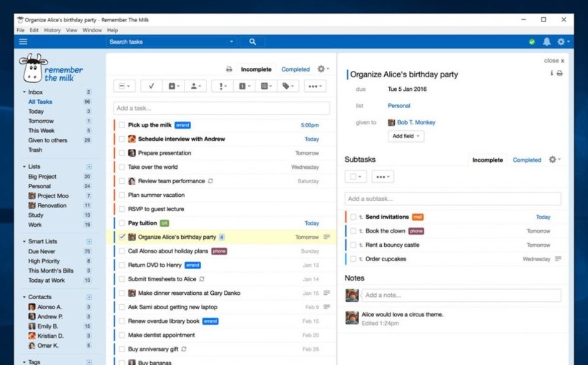Open the select-all tasks dropdown
This screenshot has height=365, width=588.
(124, 87)
